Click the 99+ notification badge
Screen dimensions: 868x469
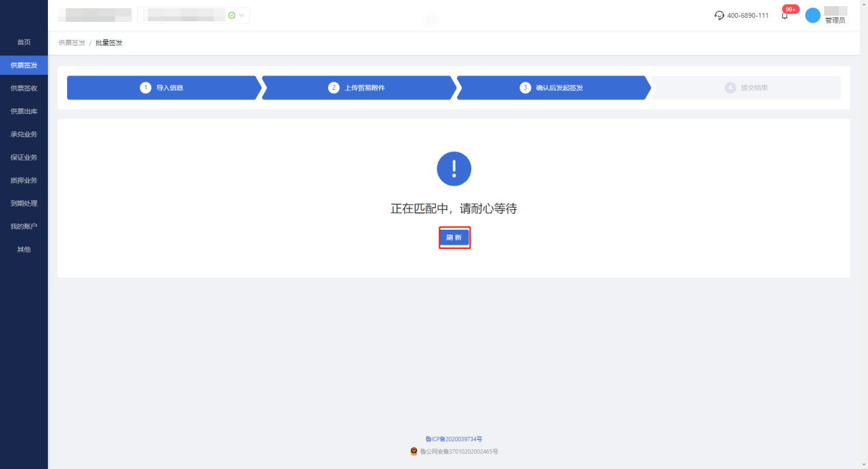tap(791, 10)
